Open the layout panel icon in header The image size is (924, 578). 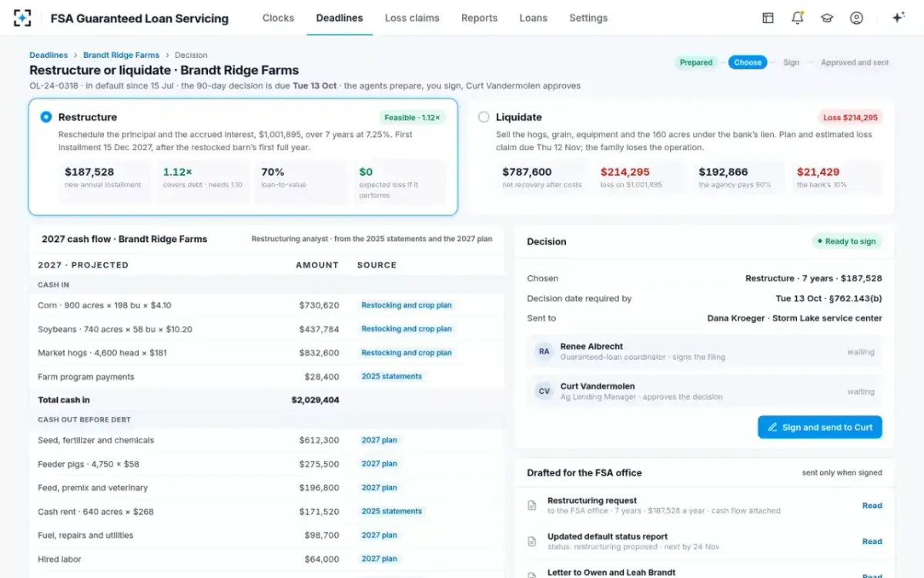768,18
